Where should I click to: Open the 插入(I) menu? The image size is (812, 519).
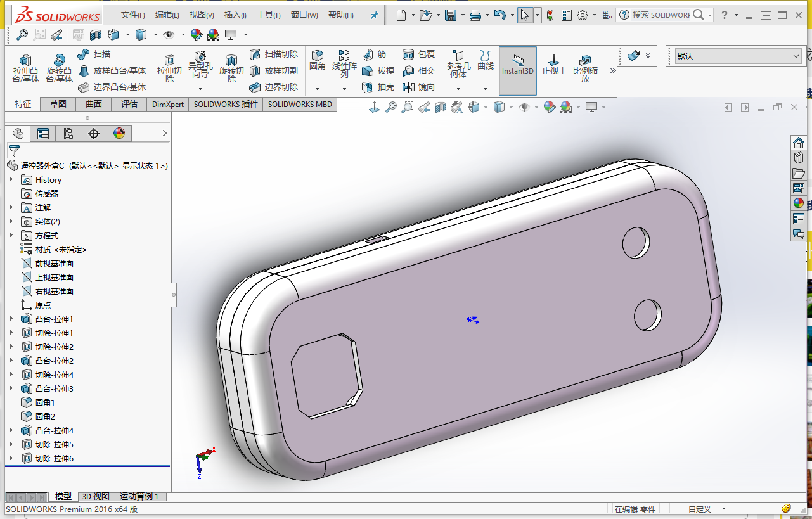tap(235, 15)
